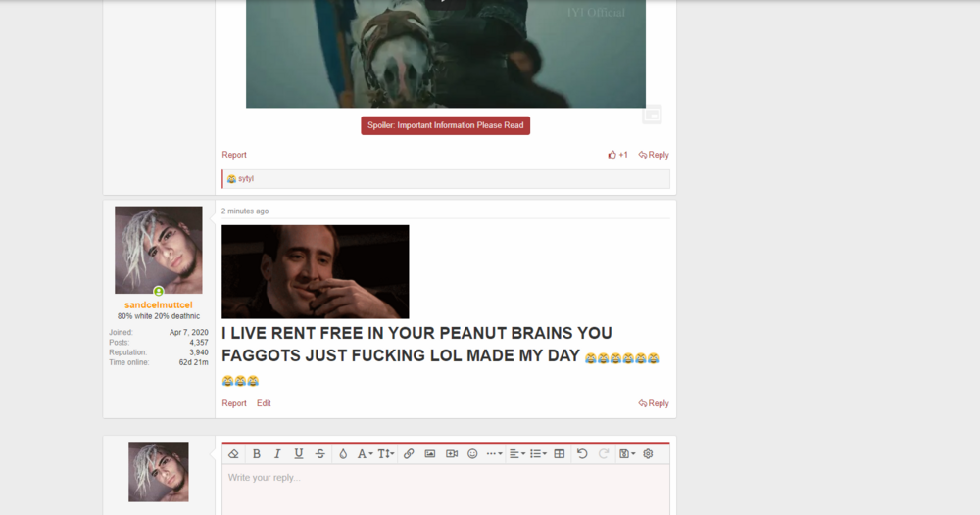Edit the sandcelmuttcel post
The image size is (980, 515).
tap(264, 403)
